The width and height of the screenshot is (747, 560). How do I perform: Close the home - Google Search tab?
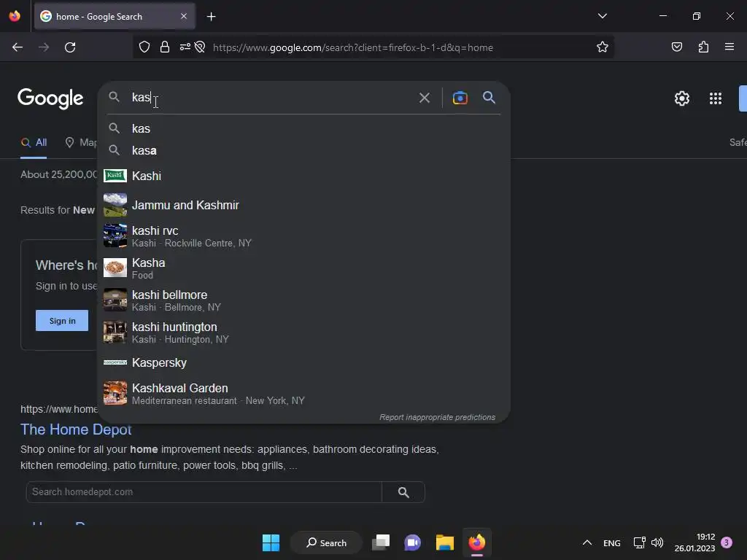click(x=184, y=16)
